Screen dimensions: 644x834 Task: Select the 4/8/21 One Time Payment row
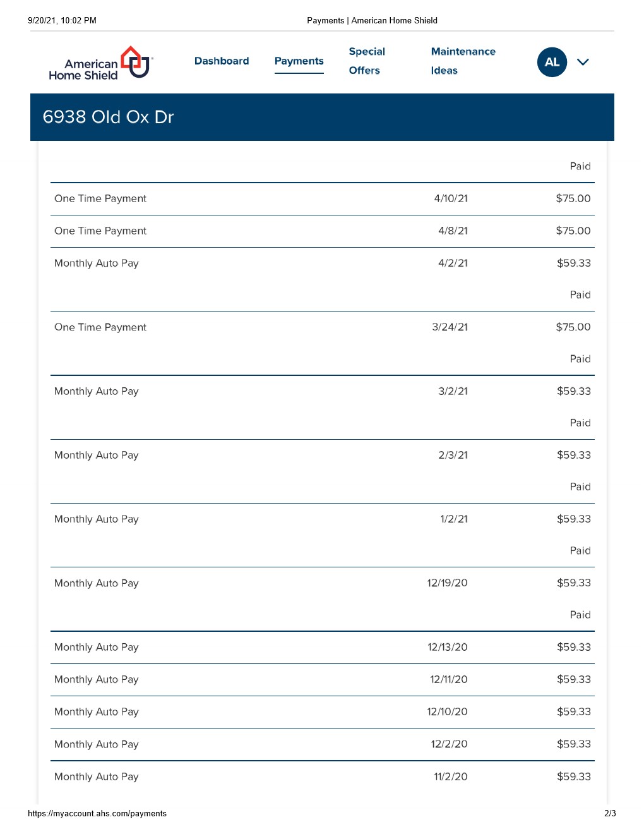click(322, 231)
